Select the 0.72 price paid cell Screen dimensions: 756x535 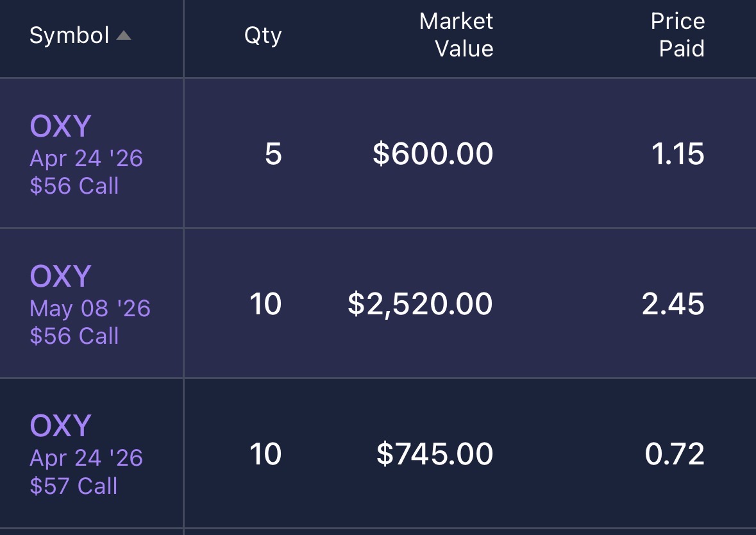pyautogui.click(x=675, y=454)
